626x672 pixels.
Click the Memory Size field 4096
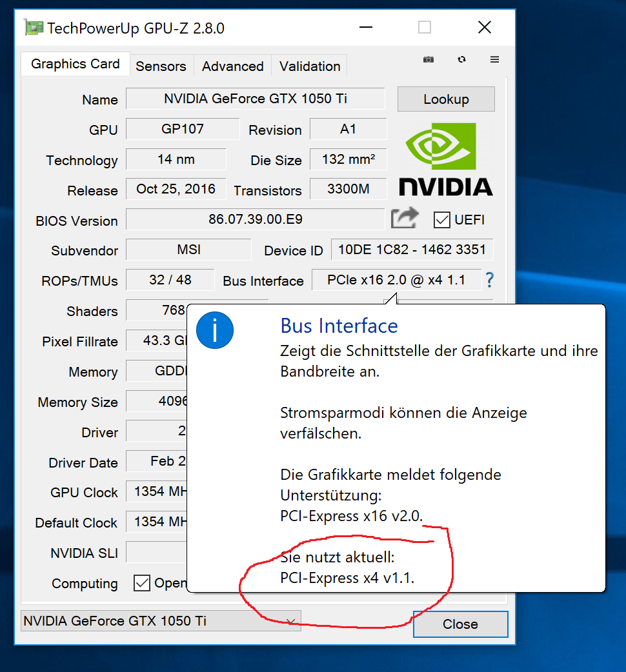[x=157, y=400]
